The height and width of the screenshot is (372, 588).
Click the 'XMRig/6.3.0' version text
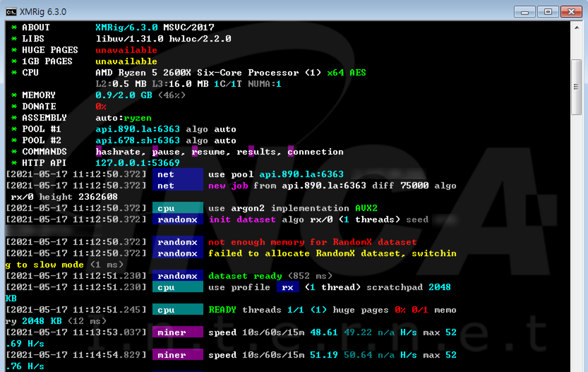[x=126, y=28]
